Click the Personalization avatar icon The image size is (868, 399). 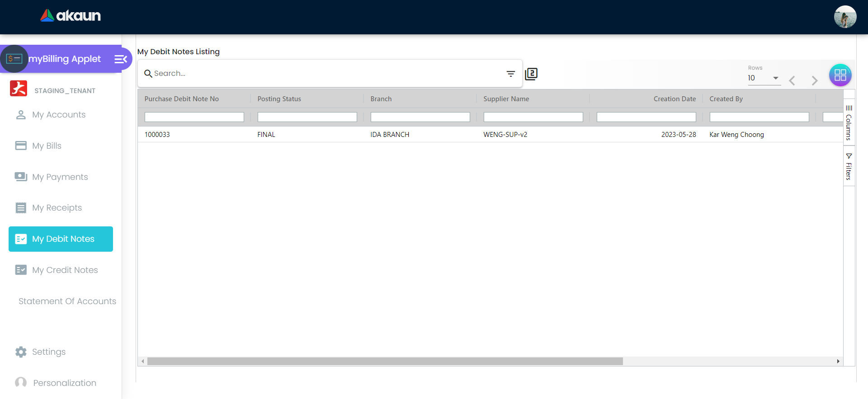pyautogui.click(x=21, y=383)
